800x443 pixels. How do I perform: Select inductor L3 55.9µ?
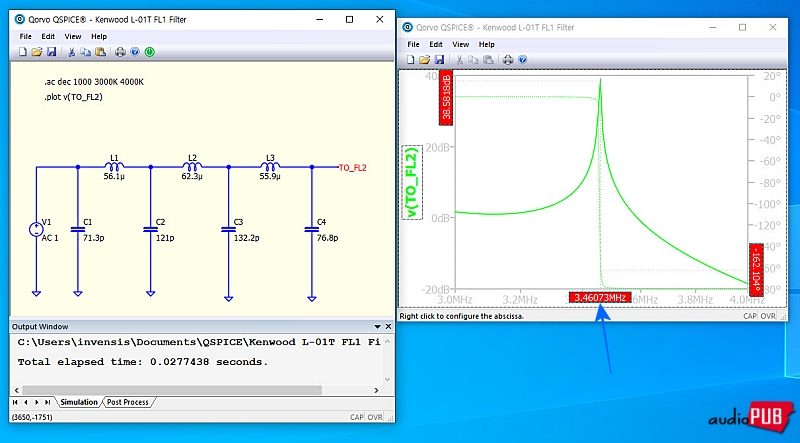pos(270,167)
